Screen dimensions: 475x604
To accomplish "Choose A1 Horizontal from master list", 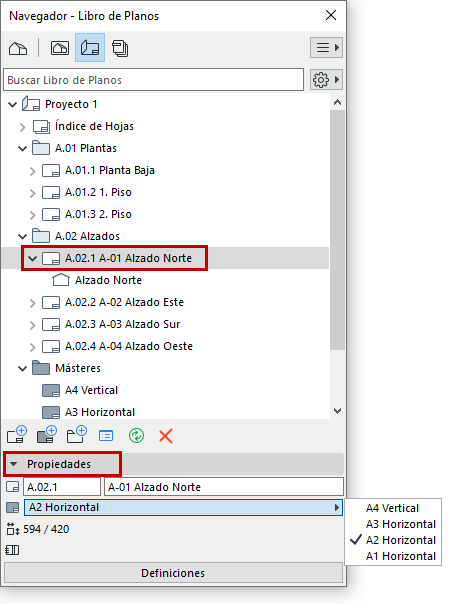I will pos(401,556).
